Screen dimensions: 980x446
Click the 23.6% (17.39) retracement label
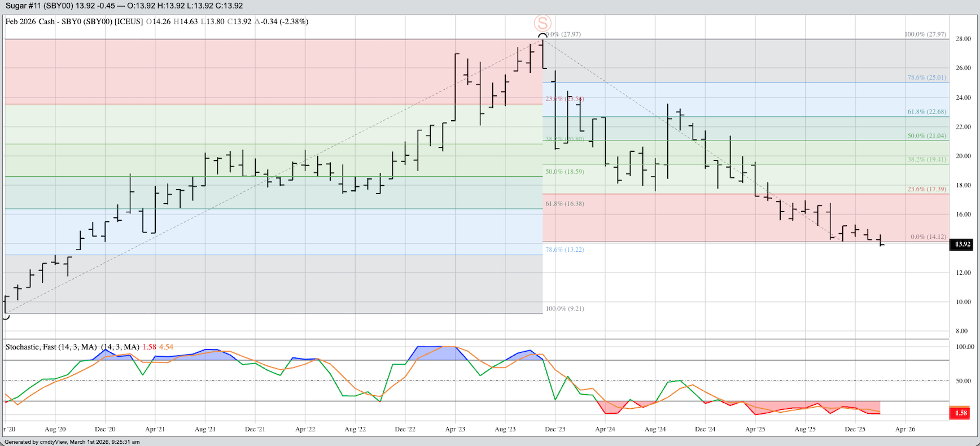pos(926,189)
